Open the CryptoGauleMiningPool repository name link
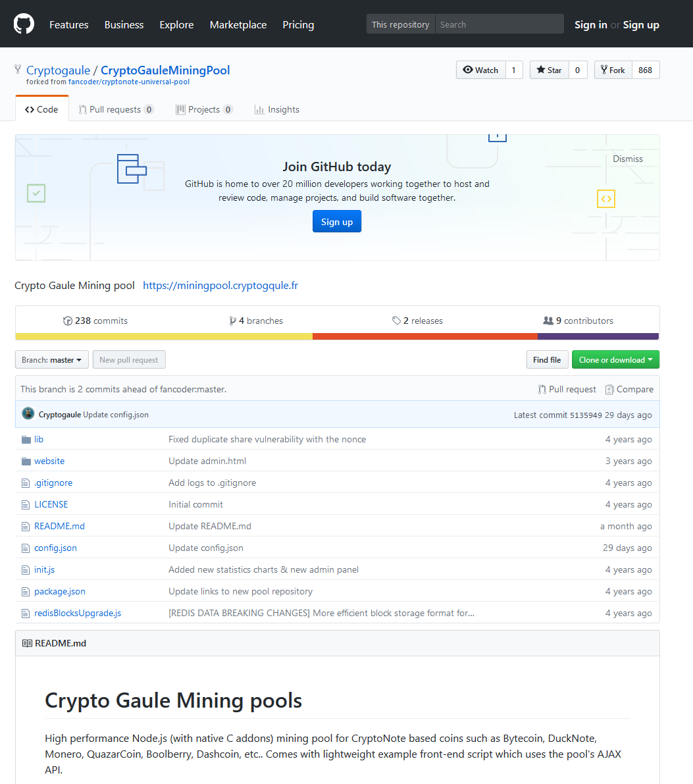Image resolution: width=693 pixels, height=784 pixels. coord(165,70)
